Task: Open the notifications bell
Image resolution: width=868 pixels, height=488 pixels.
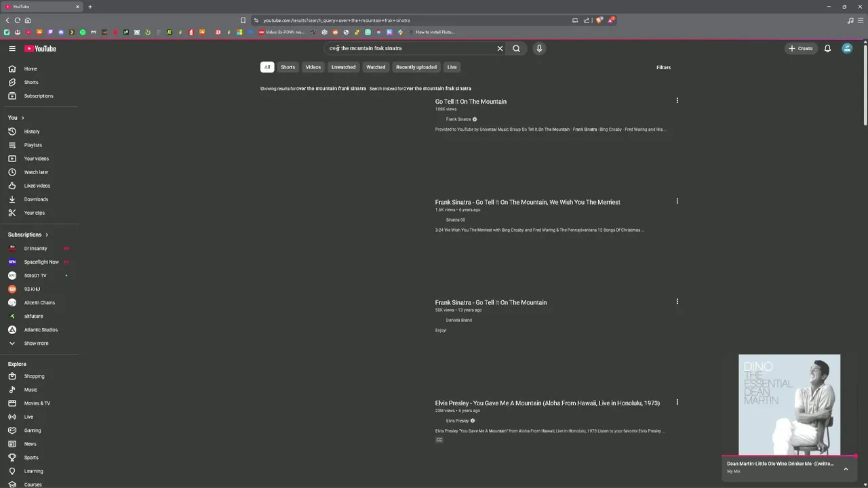Action: [x=827, y=48]
